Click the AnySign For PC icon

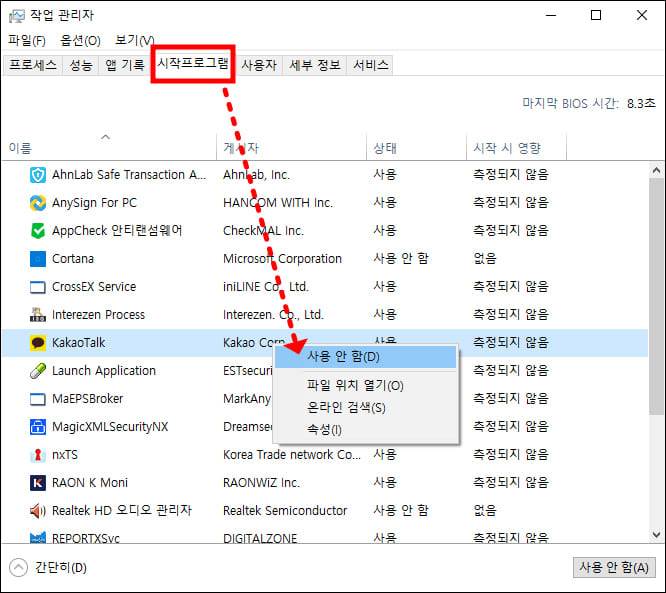pyautogui.click(x=38, y=203)
